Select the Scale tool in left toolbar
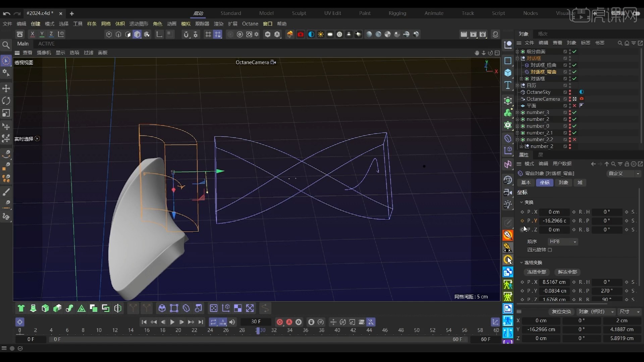Image resolution: width=644 pixels, height=362 pixels. (x=6, y=113)
